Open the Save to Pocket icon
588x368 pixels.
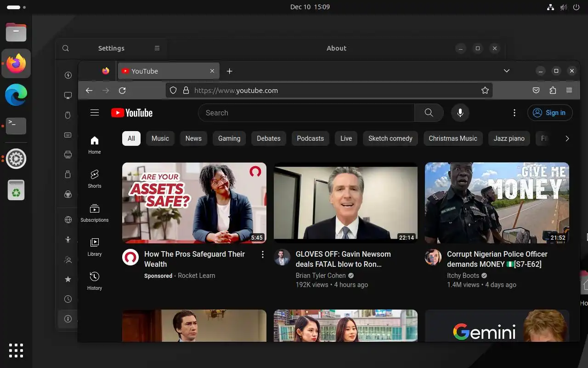(x=536, y=91)
